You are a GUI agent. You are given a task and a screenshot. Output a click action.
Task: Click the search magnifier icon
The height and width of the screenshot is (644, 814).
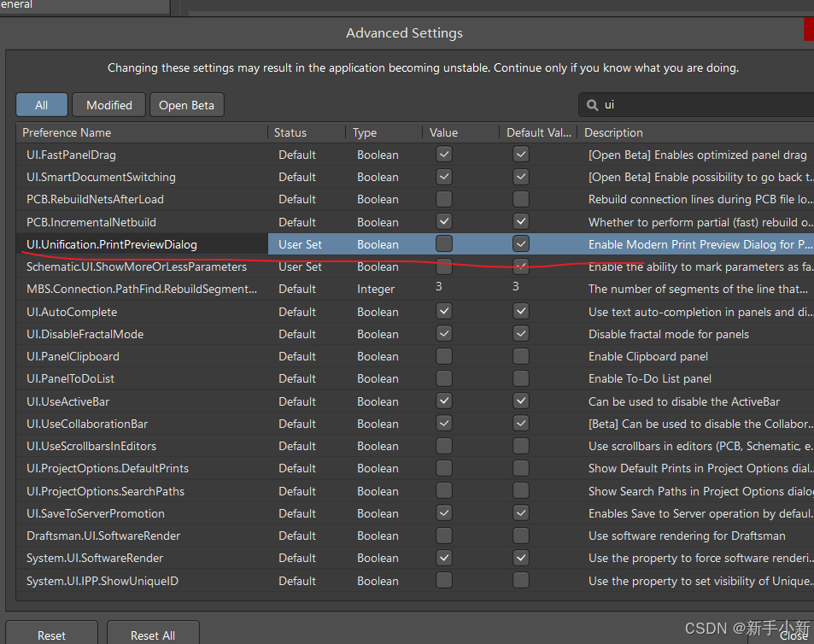click(x=593, y=105)
